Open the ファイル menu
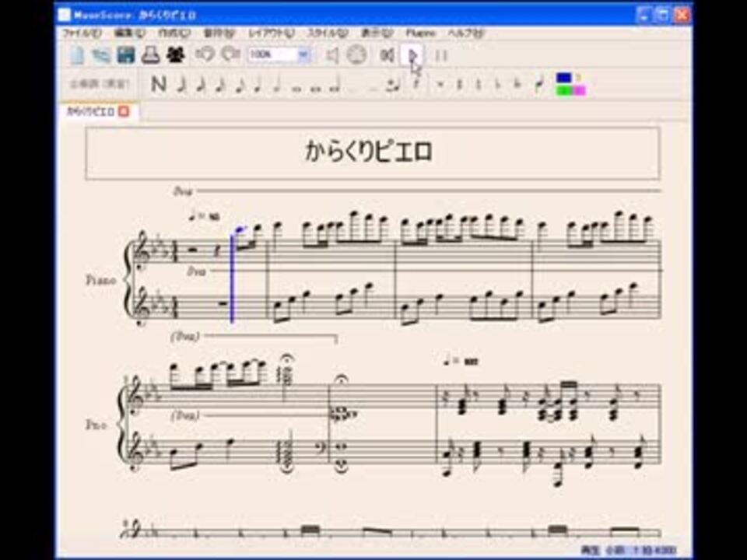The image size is (747, 560). point(82,33)
